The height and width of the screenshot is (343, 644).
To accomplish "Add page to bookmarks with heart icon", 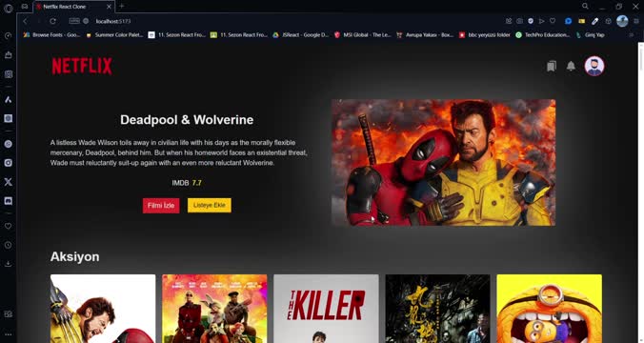I will point(553,21).
